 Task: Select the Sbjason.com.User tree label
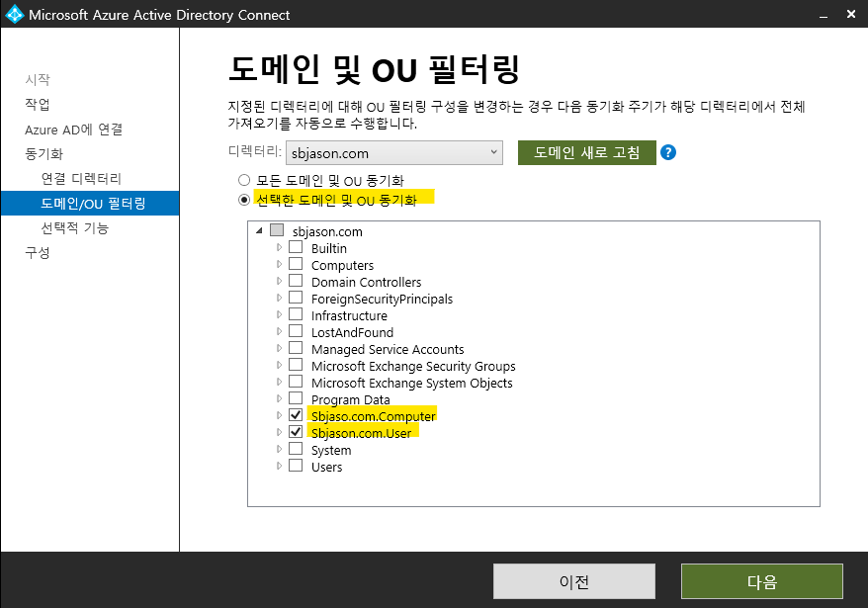click(x=362, y=433)
